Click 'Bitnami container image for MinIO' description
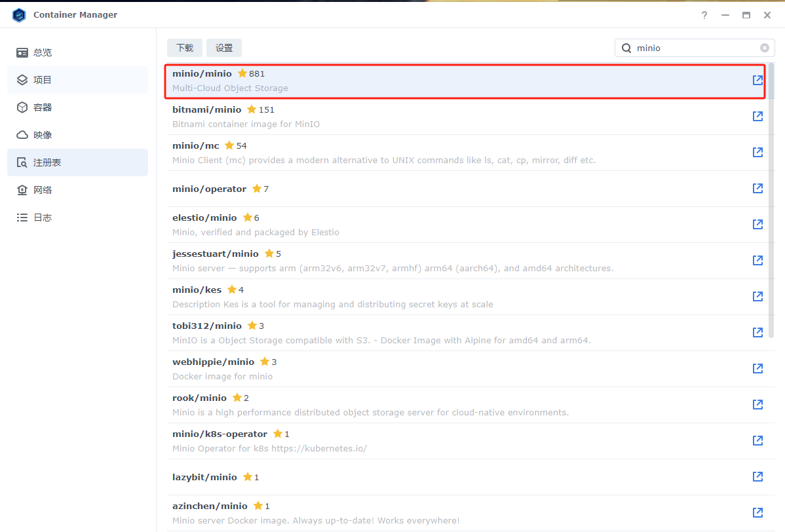Image resolution: width=785 pixels, height=532 pixels. [x=246, y=124]
